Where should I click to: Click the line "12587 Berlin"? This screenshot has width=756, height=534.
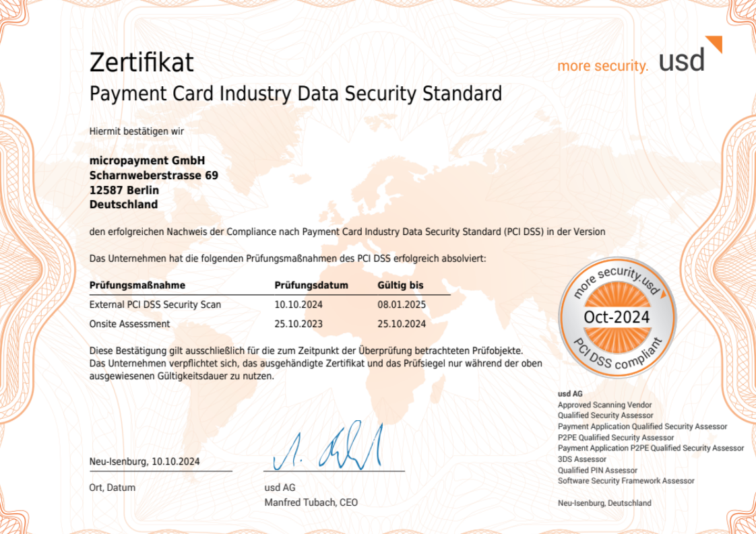[124, 191]
